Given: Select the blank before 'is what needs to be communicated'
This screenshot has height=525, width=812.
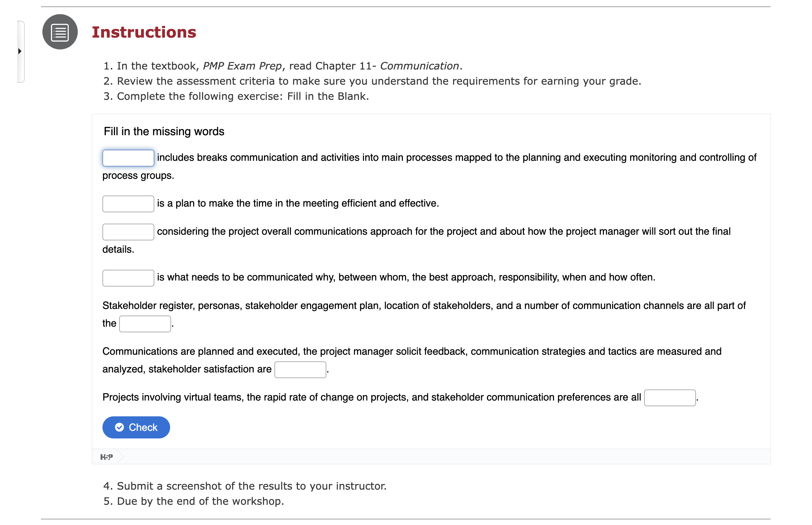Looking at the screenshot, I should click(128, 278).
